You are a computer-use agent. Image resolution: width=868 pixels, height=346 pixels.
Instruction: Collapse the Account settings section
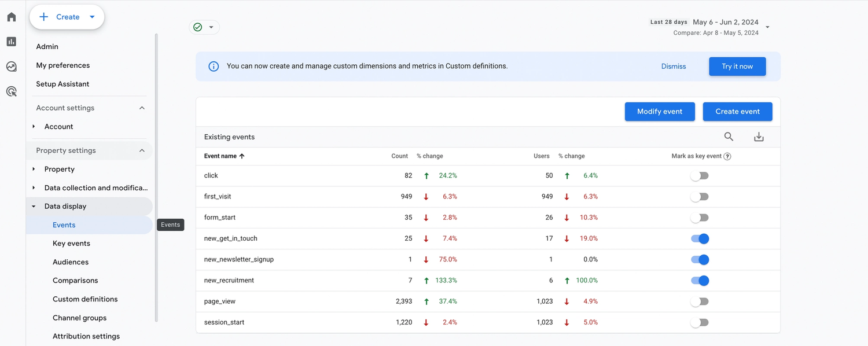142,108
